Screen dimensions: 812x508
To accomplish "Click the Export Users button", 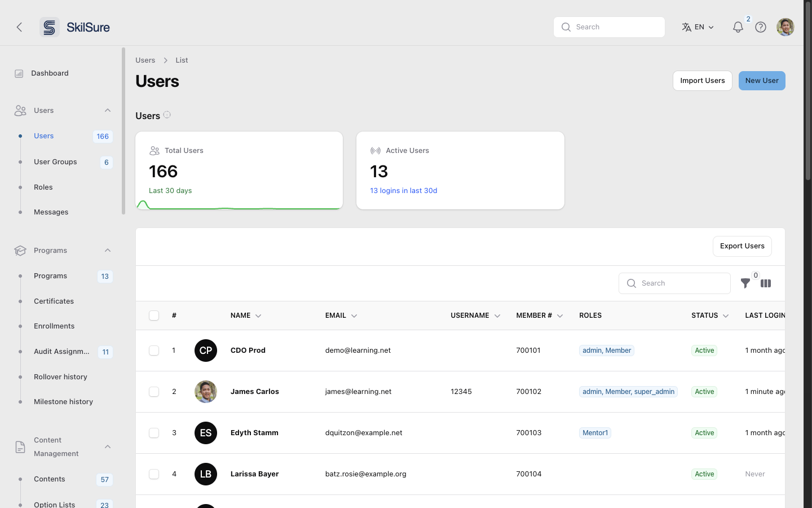I will coord(742,246).
